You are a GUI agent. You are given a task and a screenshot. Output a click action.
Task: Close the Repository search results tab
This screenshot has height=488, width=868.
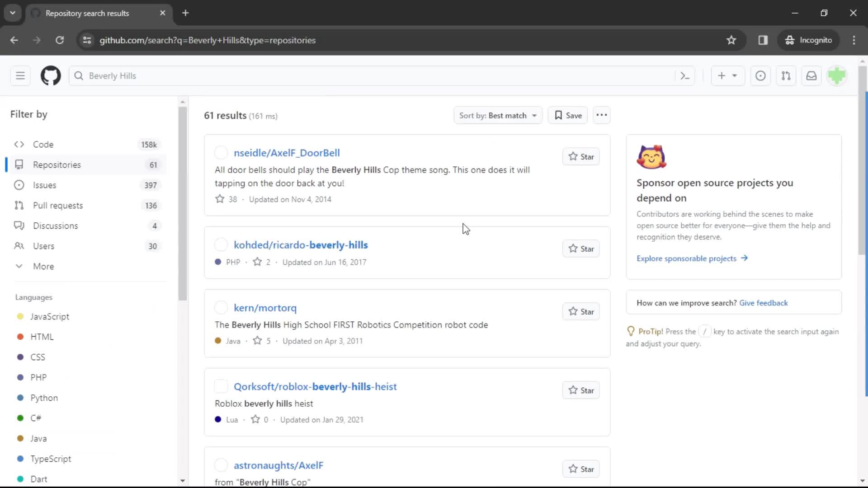click(x=162, y=13)
